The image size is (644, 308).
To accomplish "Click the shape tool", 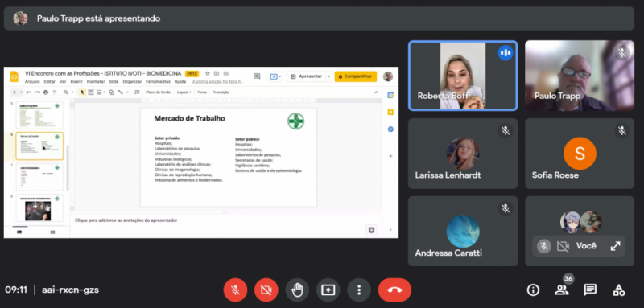I will point(111,92).
